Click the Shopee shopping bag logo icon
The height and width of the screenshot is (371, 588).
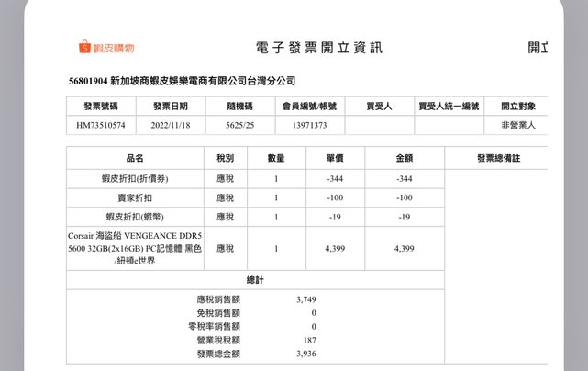pyautogui.click(x=84, y=47)
